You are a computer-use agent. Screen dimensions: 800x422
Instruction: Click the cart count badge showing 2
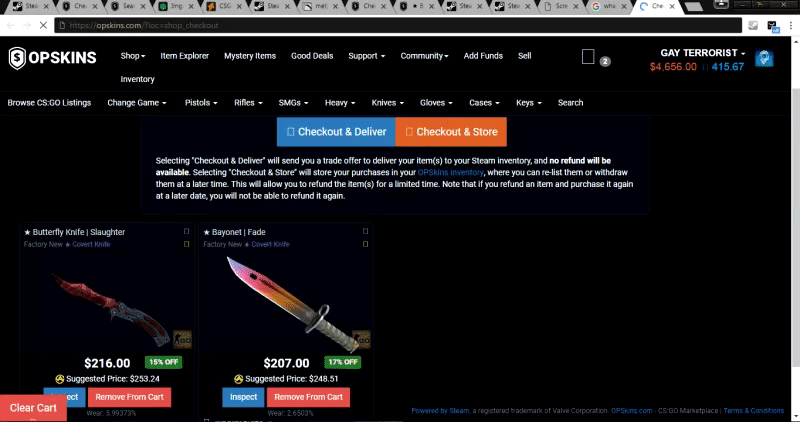click(x=605, y=61)
